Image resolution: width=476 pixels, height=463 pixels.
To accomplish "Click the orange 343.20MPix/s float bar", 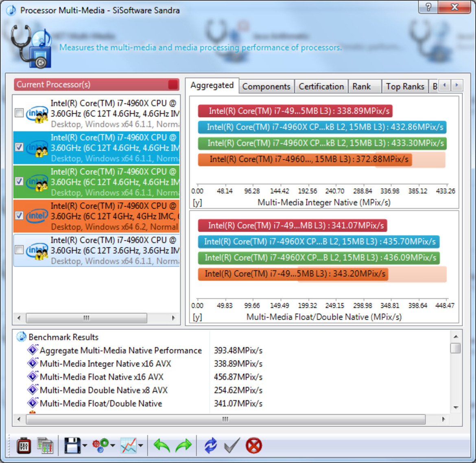I will pyautogui.click(x=293, y=274).
